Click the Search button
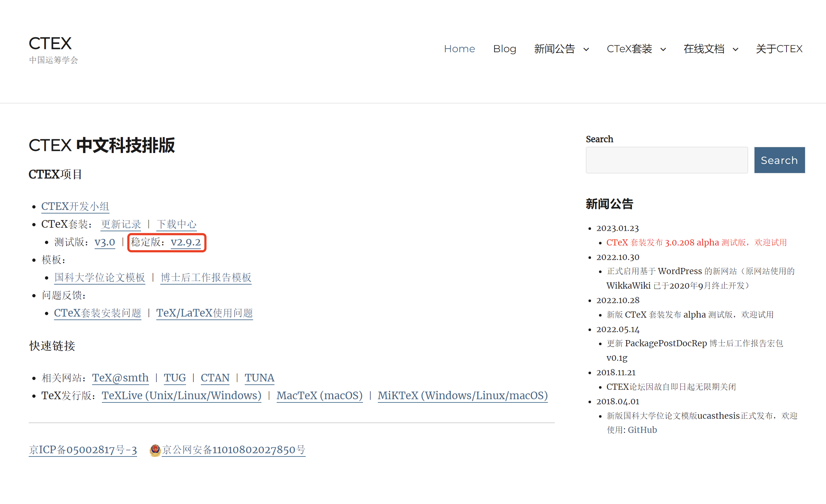Screen dimensions: 826x504 (779, 160)
